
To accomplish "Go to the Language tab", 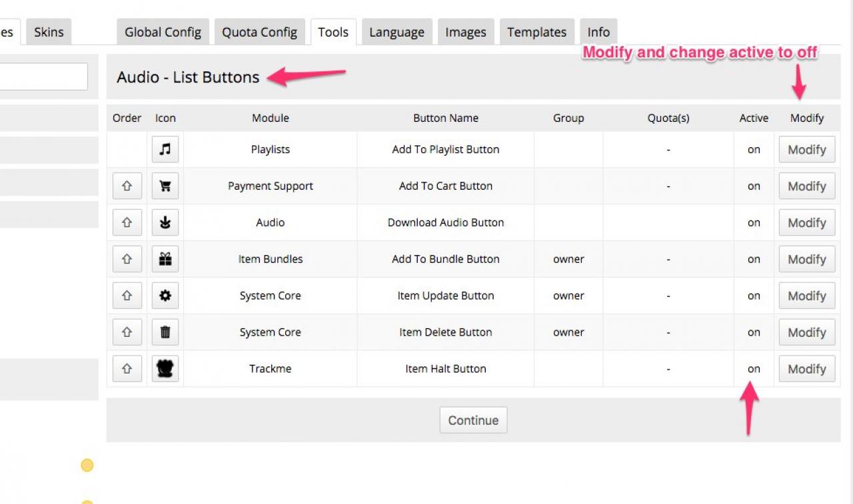I will 397,32.
